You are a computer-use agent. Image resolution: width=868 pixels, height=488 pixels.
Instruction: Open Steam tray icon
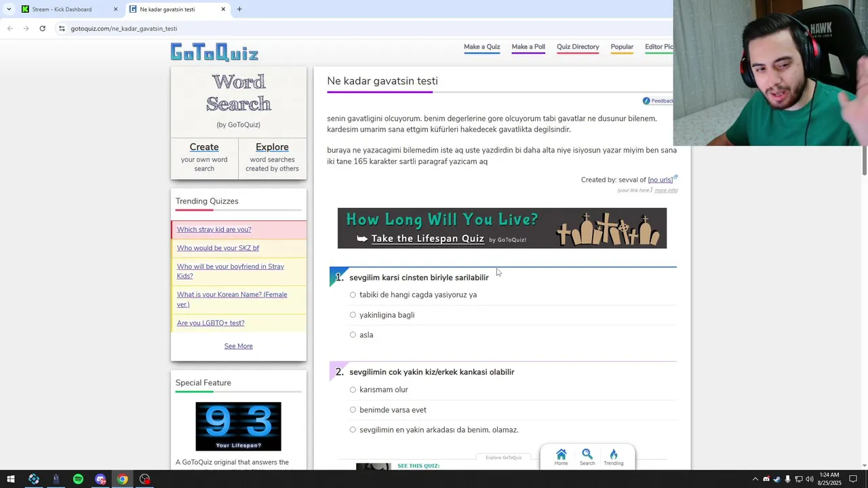777,479
